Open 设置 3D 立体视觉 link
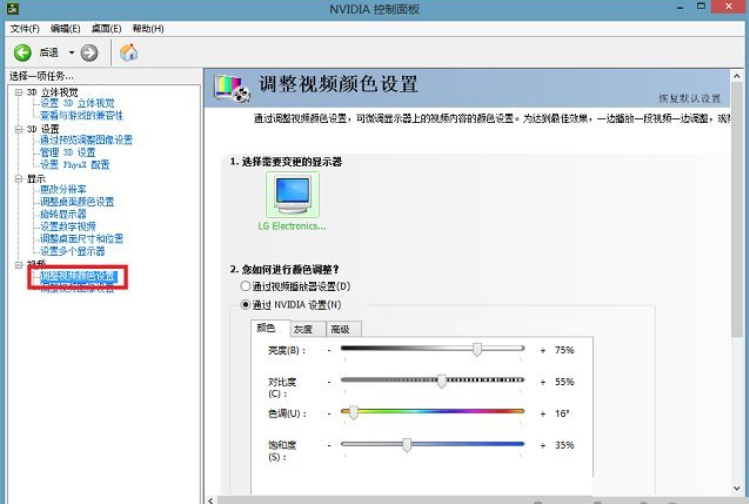Screen dimensions: 749x504 (77, 103)
